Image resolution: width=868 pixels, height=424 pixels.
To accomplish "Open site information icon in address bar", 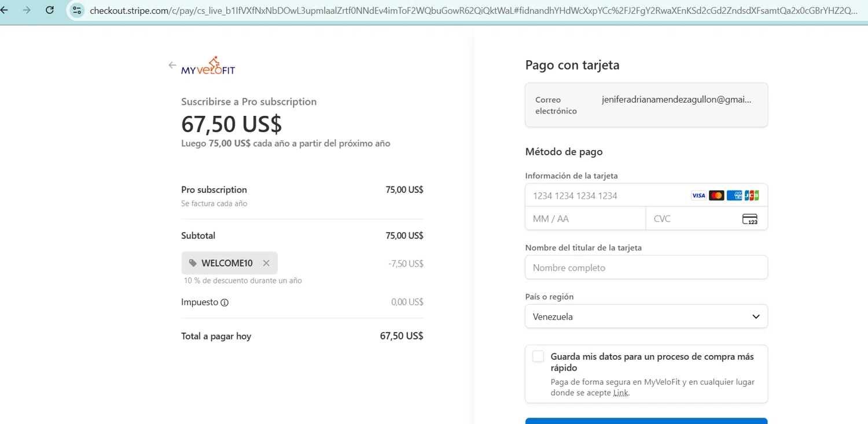I will click(x=77, y=10).
